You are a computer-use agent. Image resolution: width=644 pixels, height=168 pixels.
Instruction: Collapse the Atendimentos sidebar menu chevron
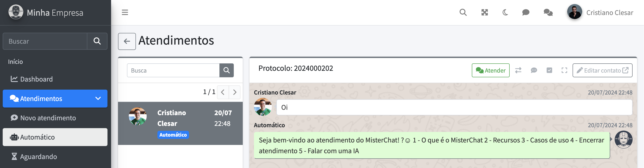click(x=98, y=99)
